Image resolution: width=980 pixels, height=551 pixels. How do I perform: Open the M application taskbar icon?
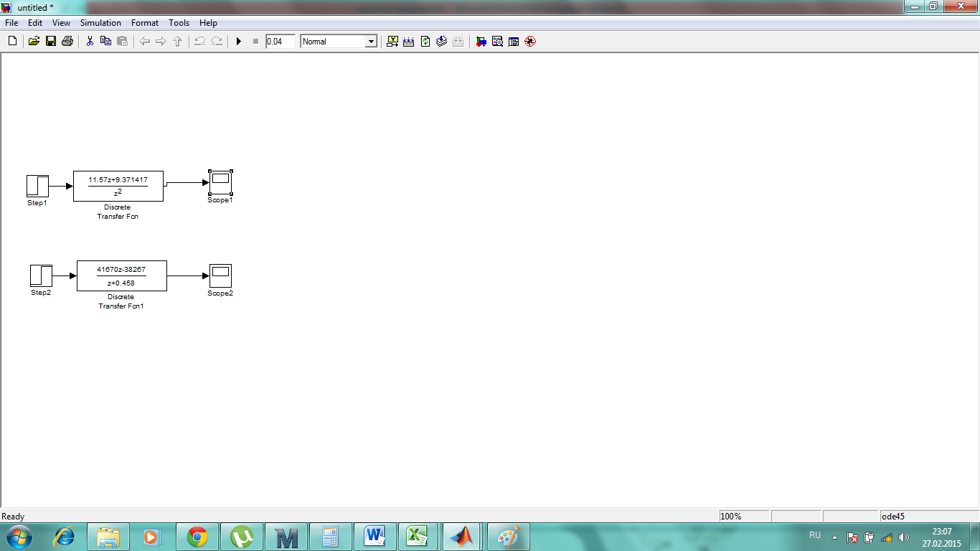click(286, 537)
